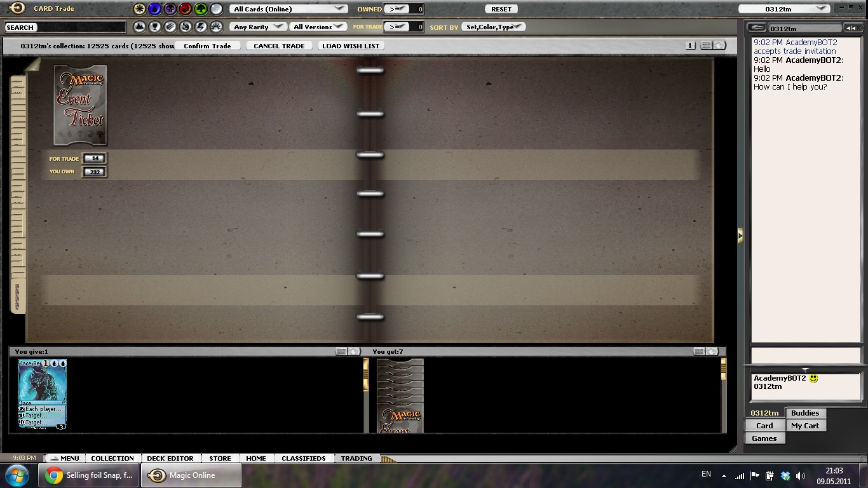Toggle the blue mana color filter

(154, 9)
